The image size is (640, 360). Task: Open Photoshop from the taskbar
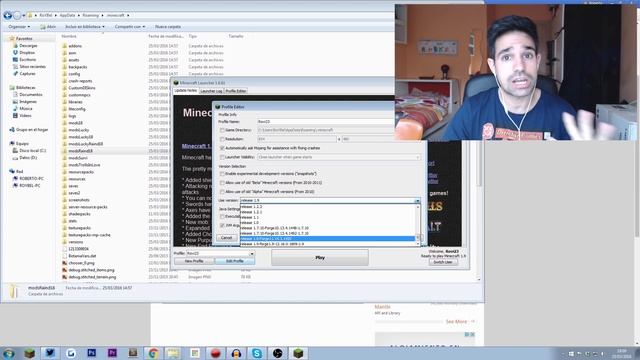tap(91, 353)
